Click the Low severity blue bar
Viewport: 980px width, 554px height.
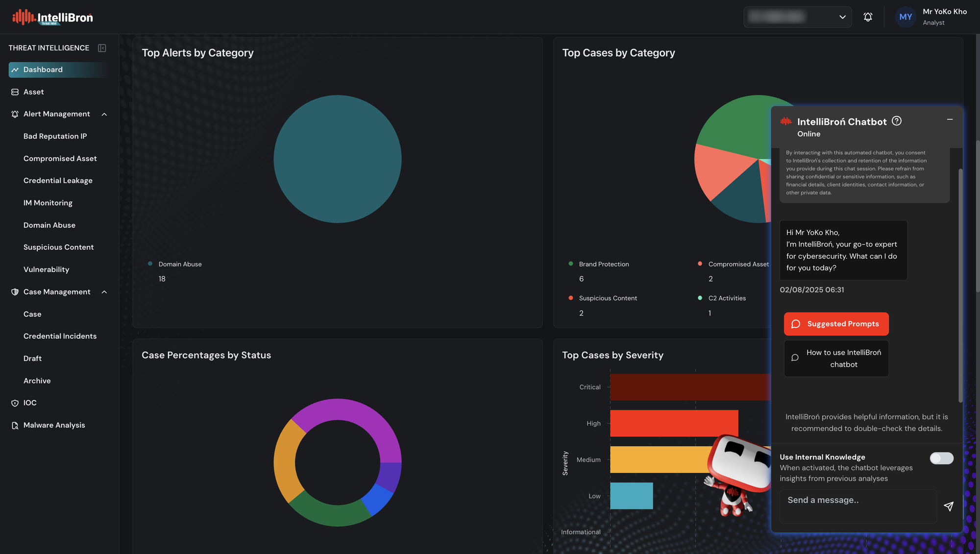[631, 496]
